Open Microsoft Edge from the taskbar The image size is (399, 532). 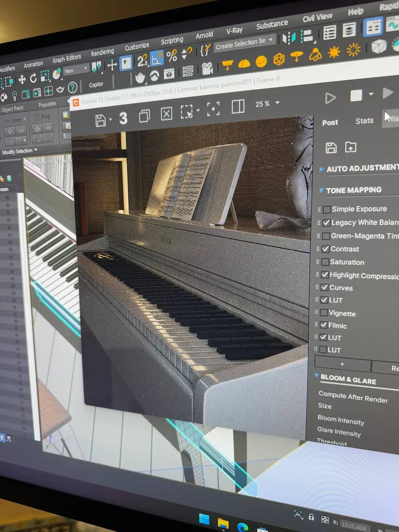(243, 527)
